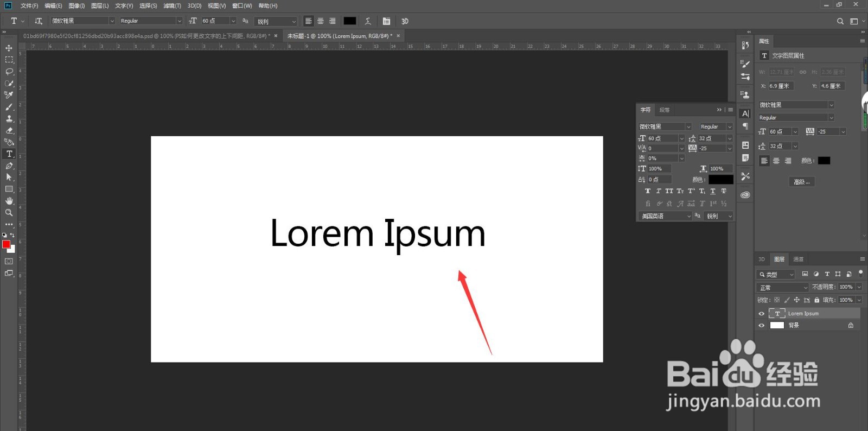Click left align text in options bar

point(309,21)
